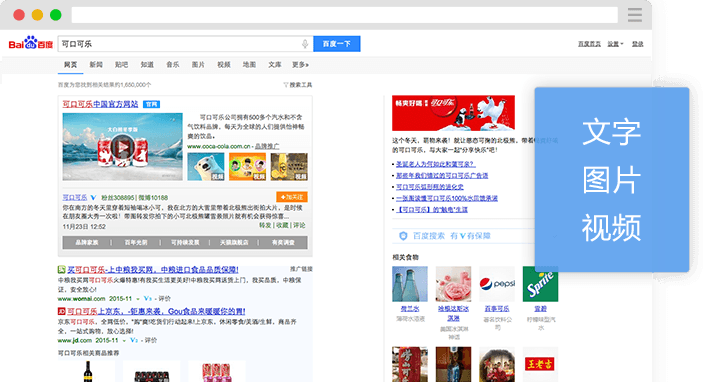The width and height of the screenshot is (705, 382).
Task: Click the red Coca-Cola polar bear banner ad
Action: coord(453,113)
